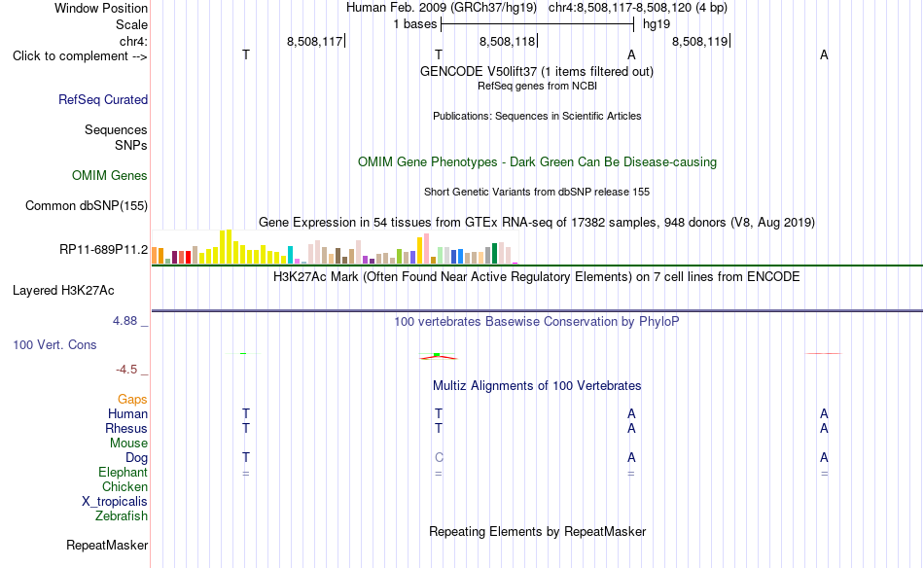
Task: Click the chr4:8,508,117-8,508,120 position text
Action: (638, 8)
